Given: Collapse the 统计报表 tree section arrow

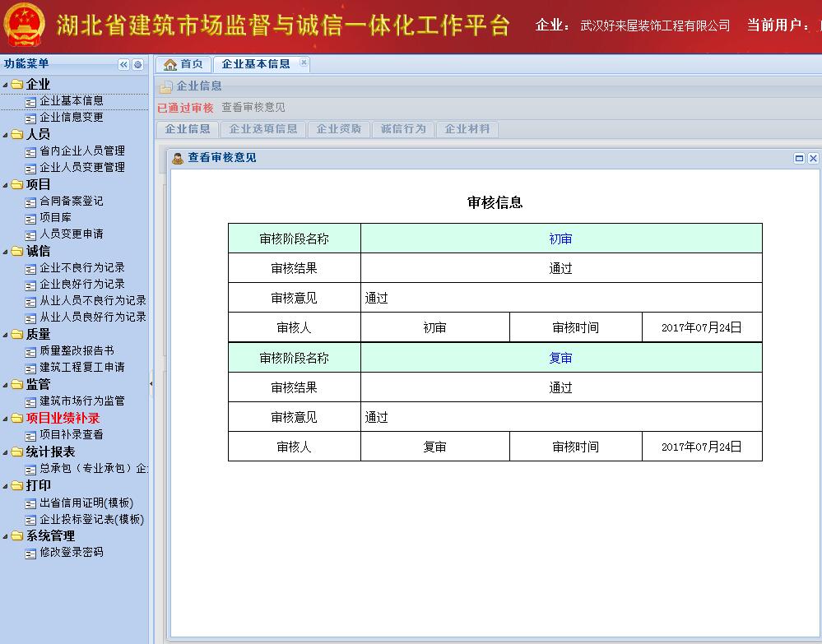Looking at the screenshot, I should (6, 452).
